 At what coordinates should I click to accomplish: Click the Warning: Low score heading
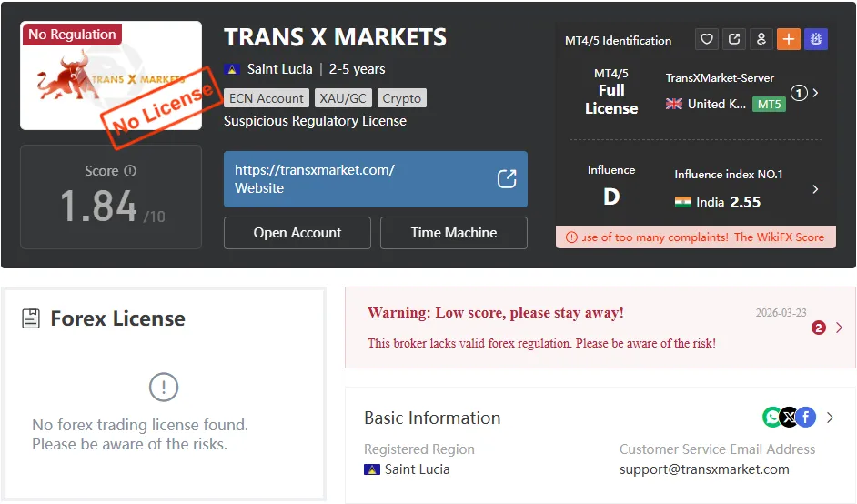(495, 313)
